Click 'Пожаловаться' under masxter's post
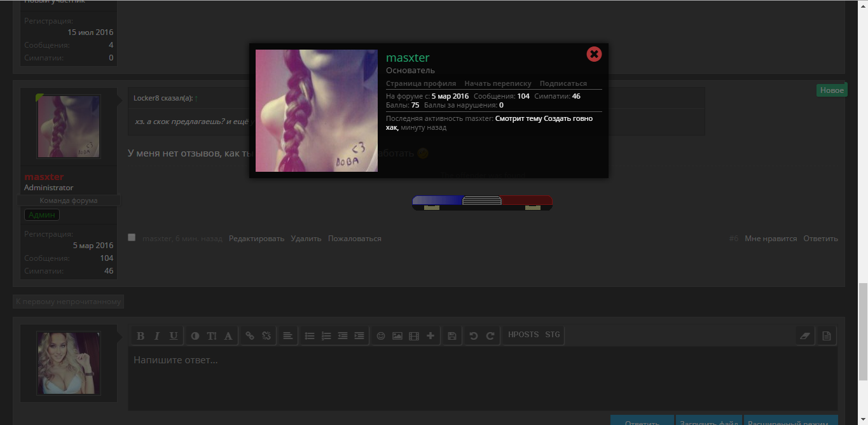This screenshot has height=425, width=868. click(355, 239)
